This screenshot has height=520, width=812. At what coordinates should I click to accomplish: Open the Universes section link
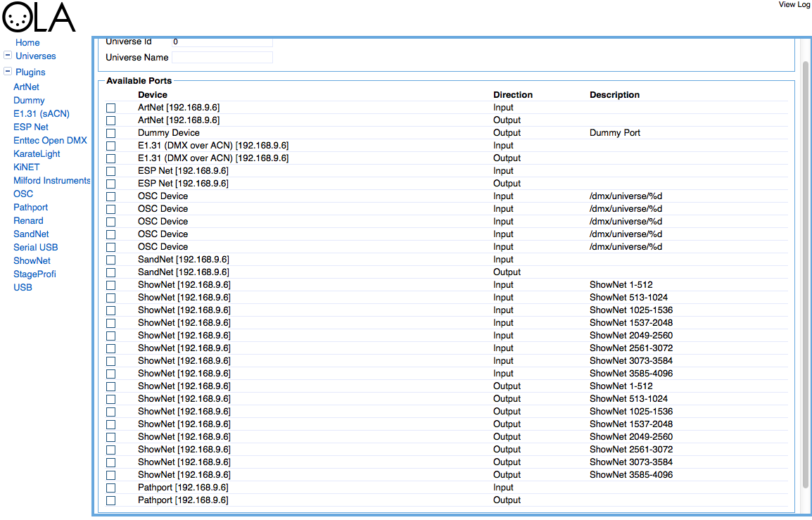pyautogui.click(x=36, y=56)
